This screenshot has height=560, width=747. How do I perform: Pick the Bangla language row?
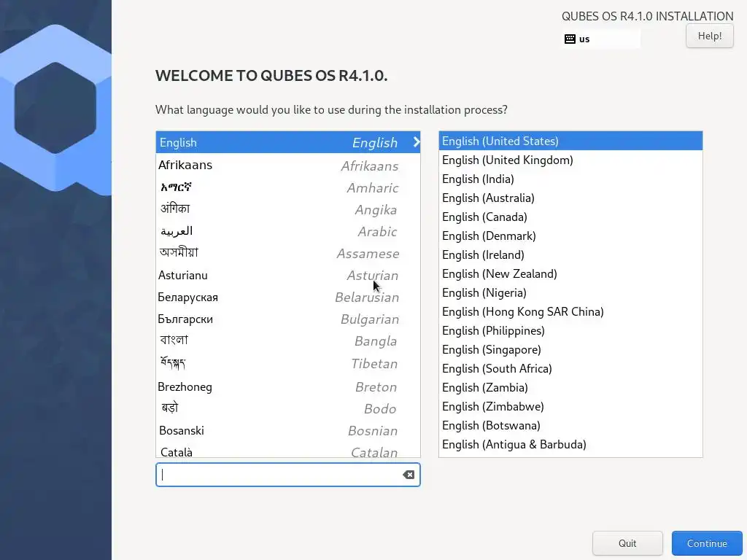tap(287, 341)
